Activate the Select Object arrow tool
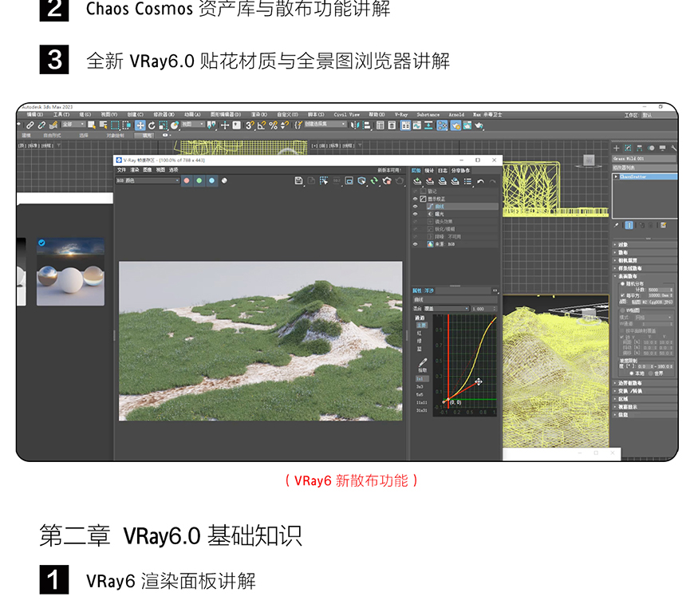 [x=92, y=125]
